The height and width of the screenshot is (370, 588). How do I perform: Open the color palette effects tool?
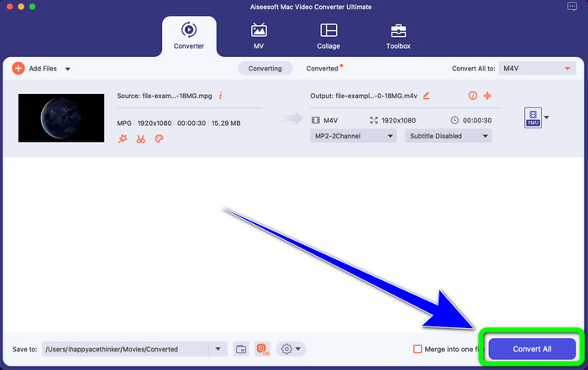[x=158, y=139]
